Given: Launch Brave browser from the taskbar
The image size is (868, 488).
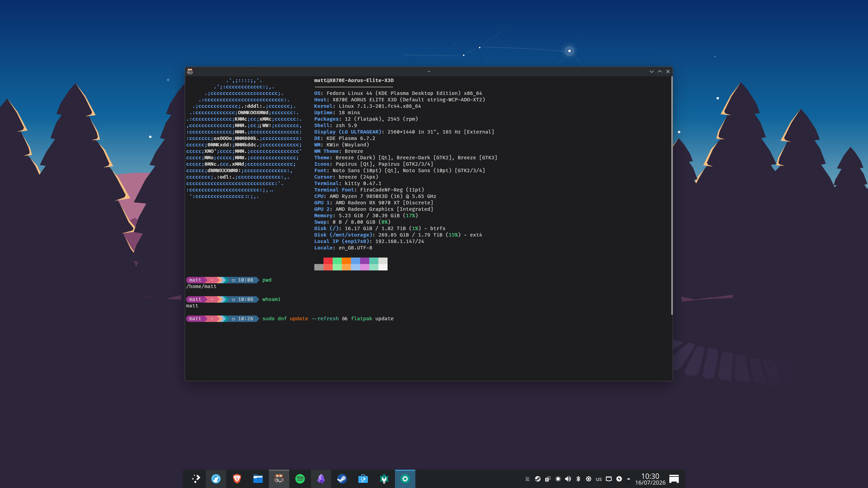Looking at the screenshot, I should [237, 479].
